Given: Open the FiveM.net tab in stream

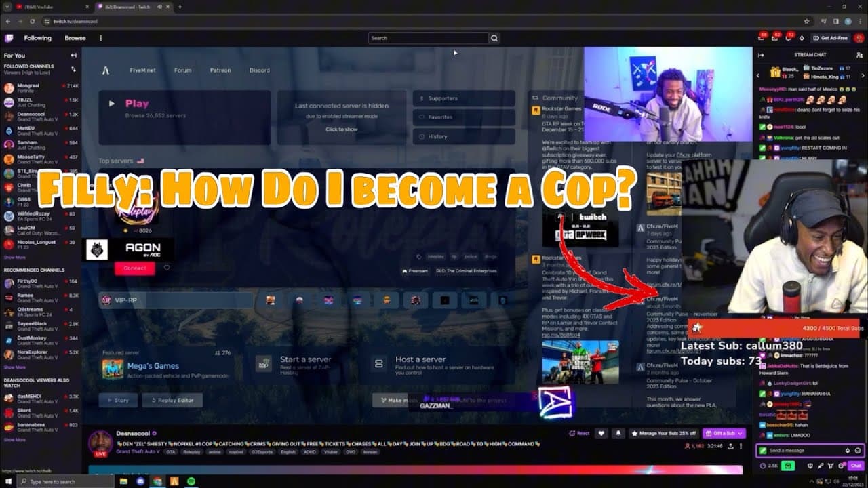Looking at the screenshot, I should [x=142, y=70].
